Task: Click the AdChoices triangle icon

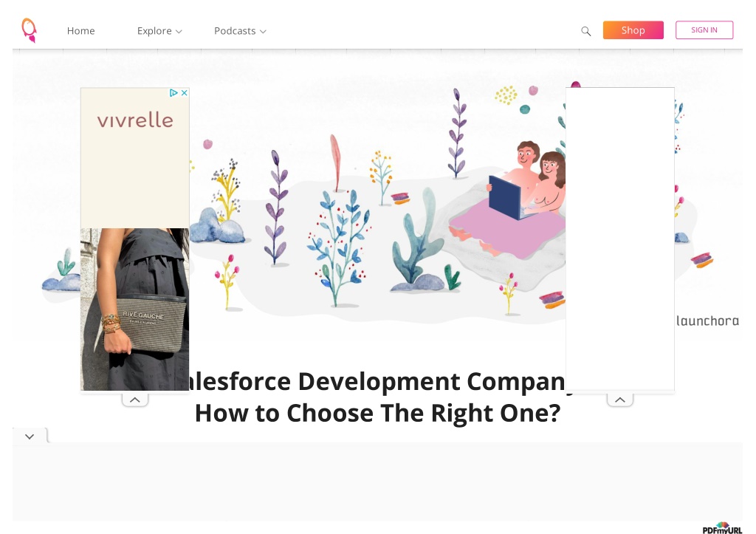Action: (173, 92)
